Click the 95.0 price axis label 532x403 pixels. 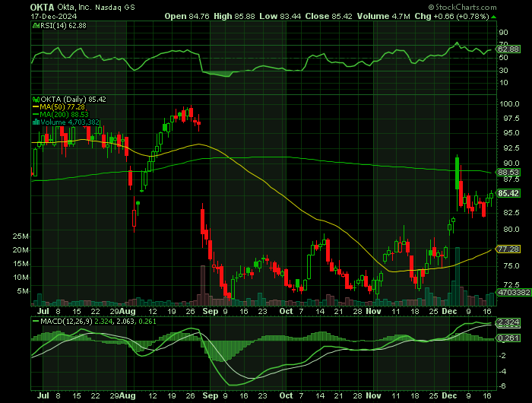(511, 133)
